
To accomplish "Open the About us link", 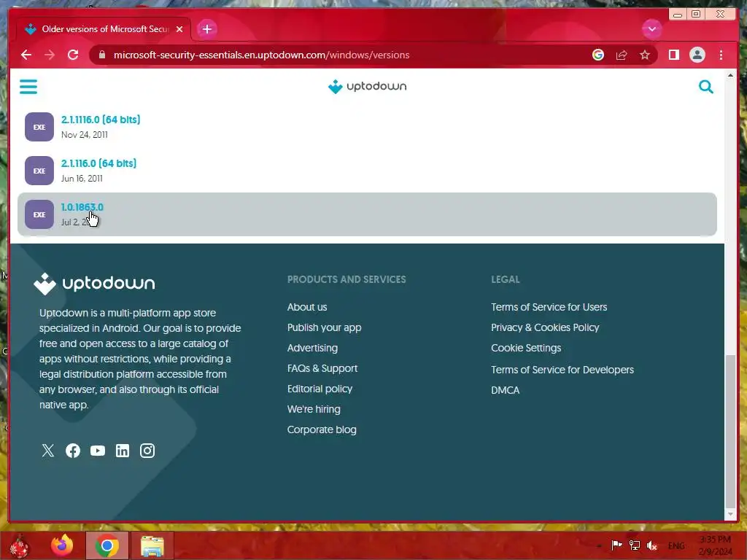I will tap(307, 307).
